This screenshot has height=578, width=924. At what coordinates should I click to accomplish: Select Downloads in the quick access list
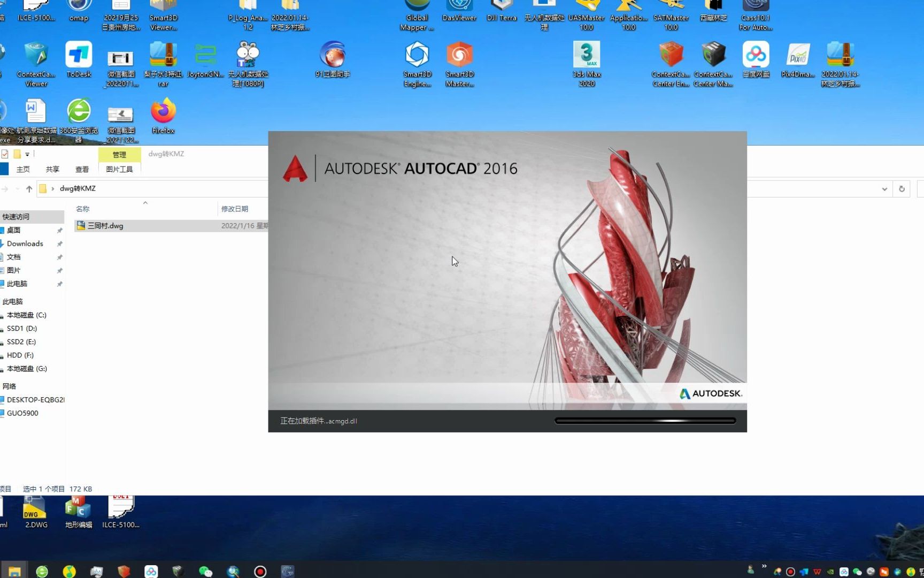(x=25, y=244)
